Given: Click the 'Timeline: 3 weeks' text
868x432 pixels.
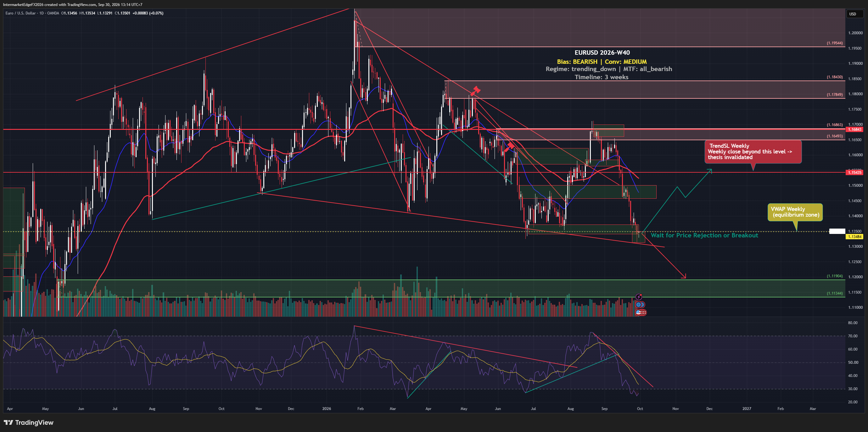Looking at the screenshot, I should pos(602,77).
